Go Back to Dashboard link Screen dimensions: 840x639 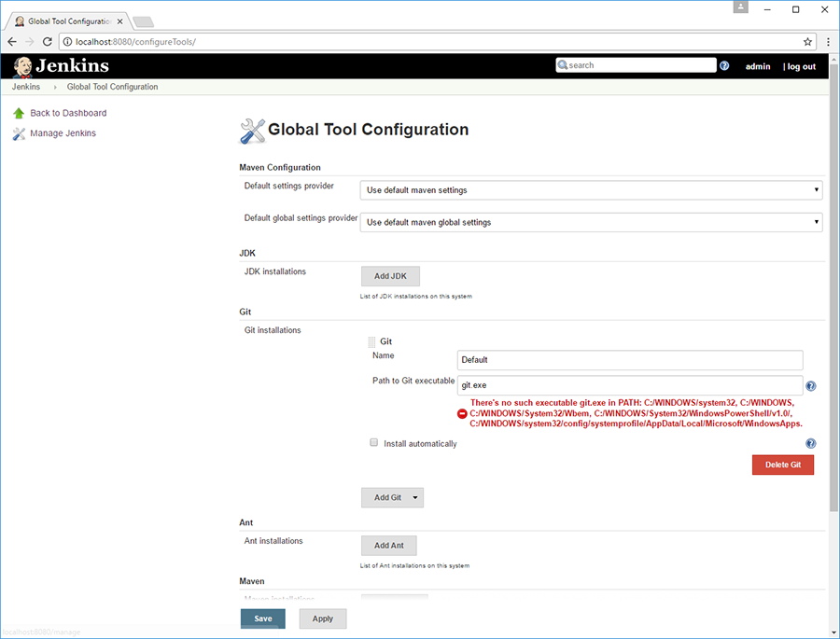68,113
